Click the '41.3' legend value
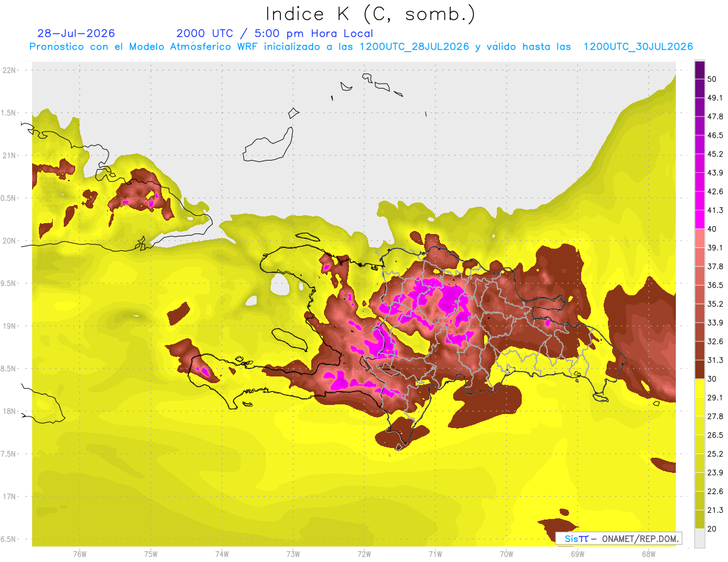Viewport: 728px width, 562px height. click(715, 210)
